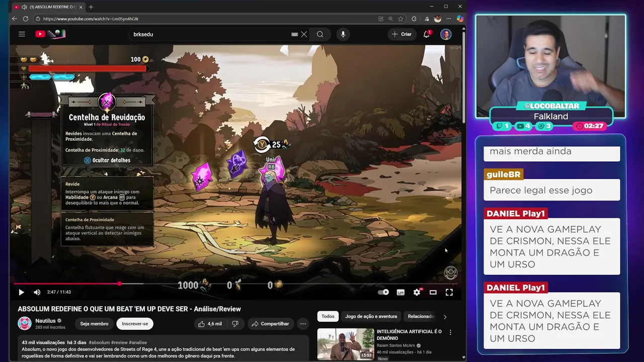Image resolution: width=644 pixels, height=362 pixels.
Task: Enter fullscreen mode
Action: pyautogui.click(x=449, y=292)
